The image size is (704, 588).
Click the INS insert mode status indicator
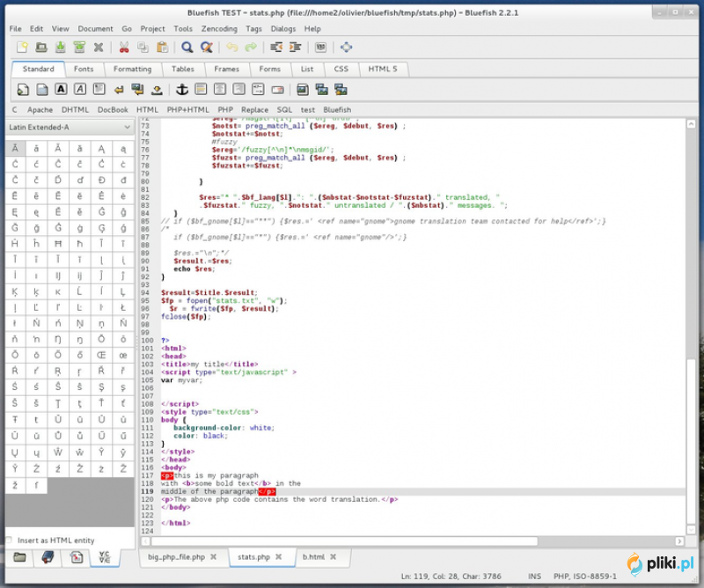534,577
